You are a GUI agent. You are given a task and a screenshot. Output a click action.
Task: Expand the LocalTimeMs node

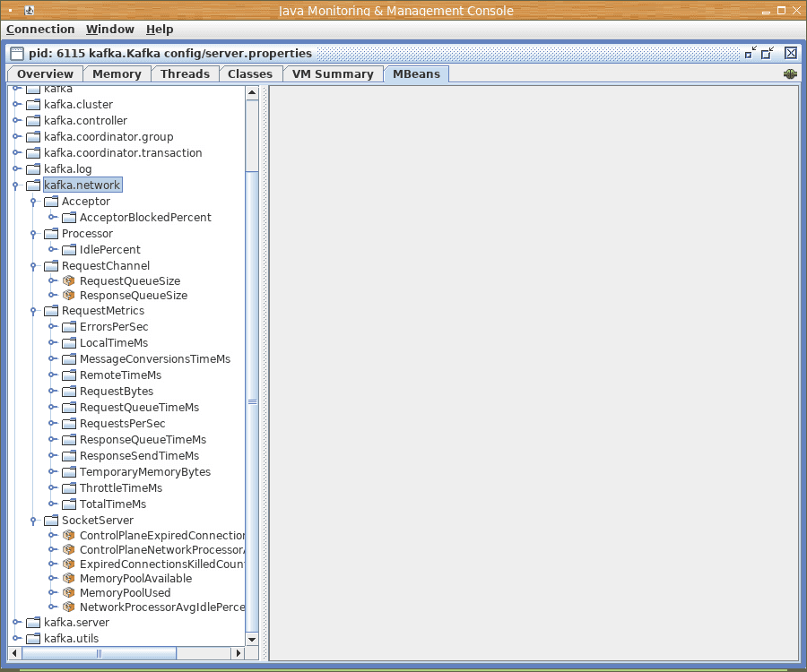[x=52, y=342]
